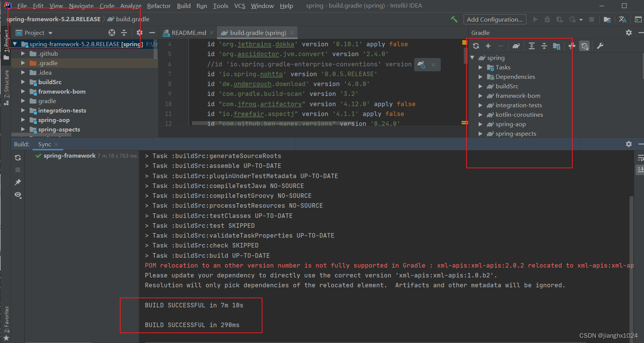
Task: Open run-with-profiler dropdown arrow
Action: (x=581, y=20)
